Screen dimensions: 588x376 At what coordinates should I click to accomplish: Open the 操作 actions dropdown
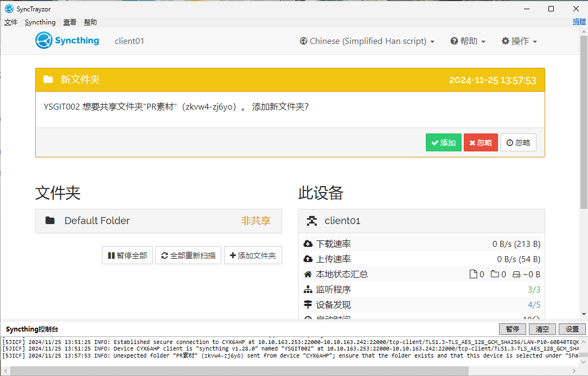(519, 41)
